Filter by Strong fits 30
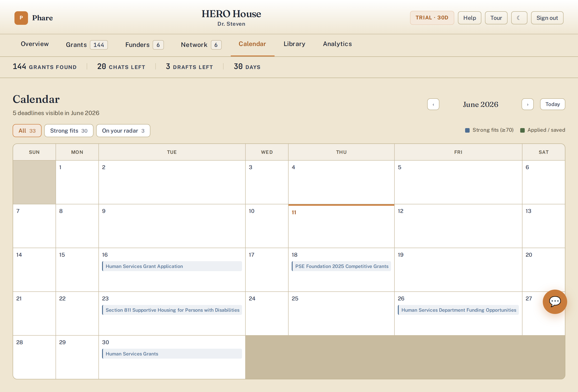The height and width of the screenshot is (392, 578). coord(69,131)
